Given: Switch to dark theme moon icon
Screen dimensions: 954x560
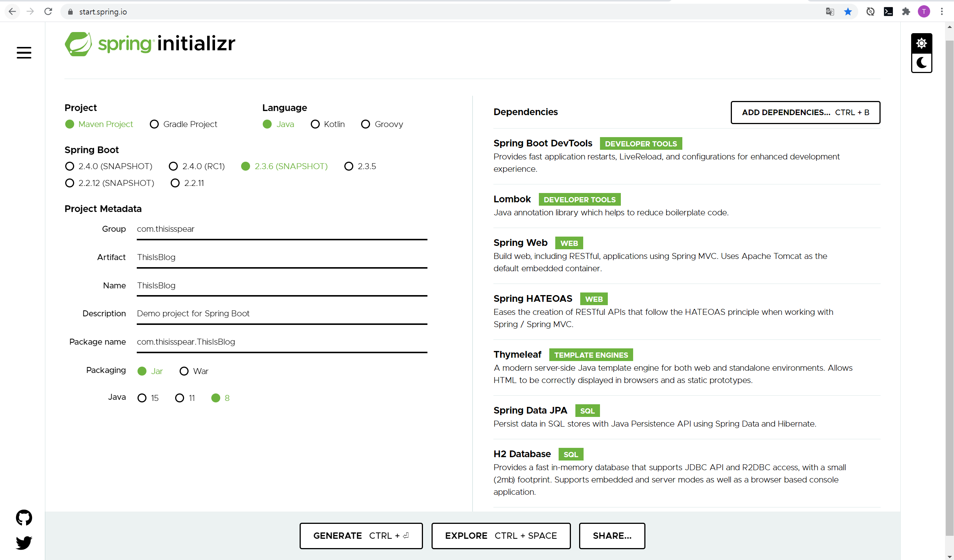Looking at the screenshot, I should coord(921,63).
